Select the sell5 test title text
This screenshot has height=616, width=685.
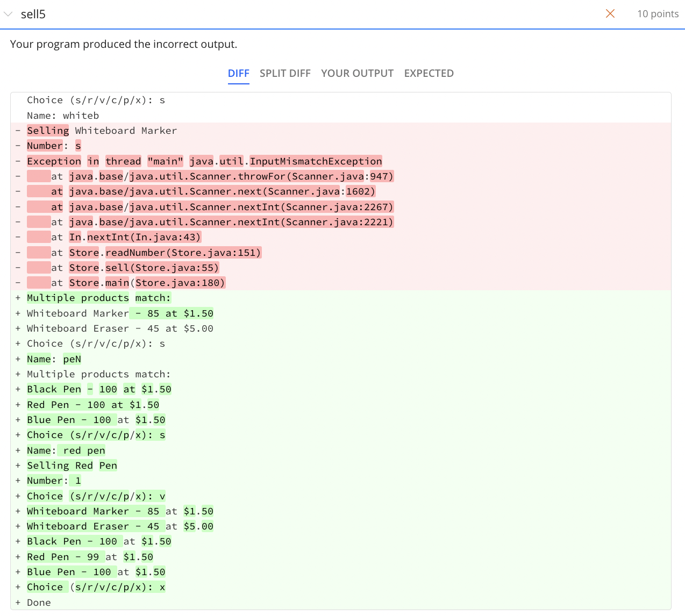pos(33,14)
